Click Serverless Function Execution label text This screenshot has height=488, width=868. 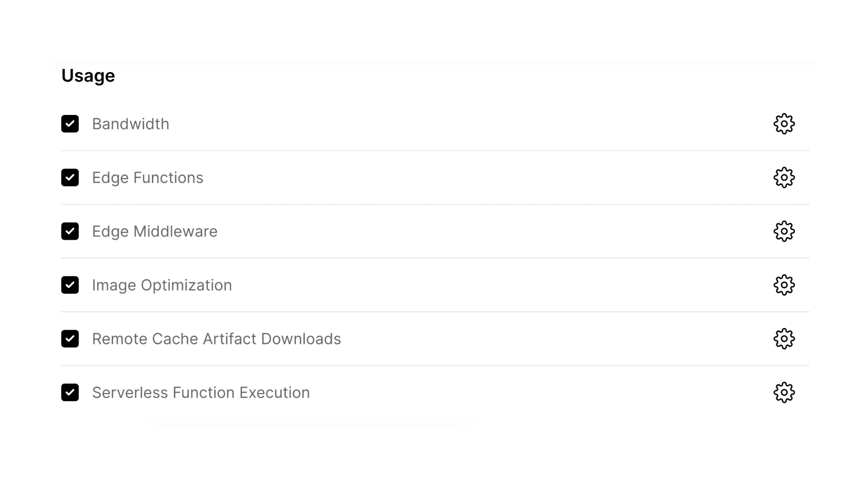tap(201, 392)
